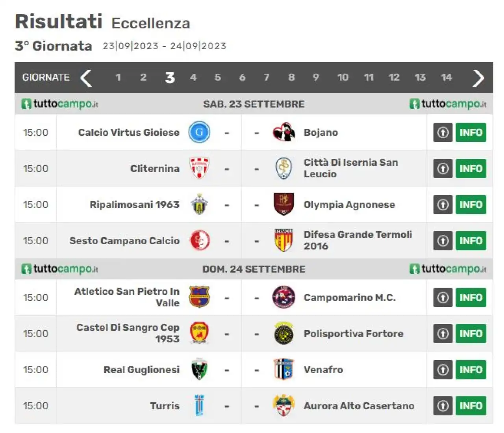This screenshot has height=433, width=504.
Task: Advance giornate list with right chevron
Action: (x=478, y=78)
